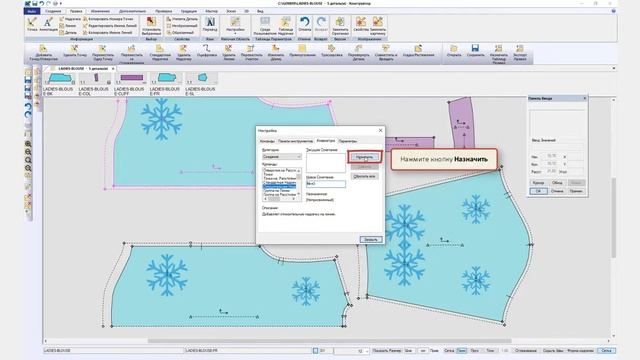Select the Удалить Точку tool
The height and width of the screenshot is (360, 640).
click(x=75, y=51)
